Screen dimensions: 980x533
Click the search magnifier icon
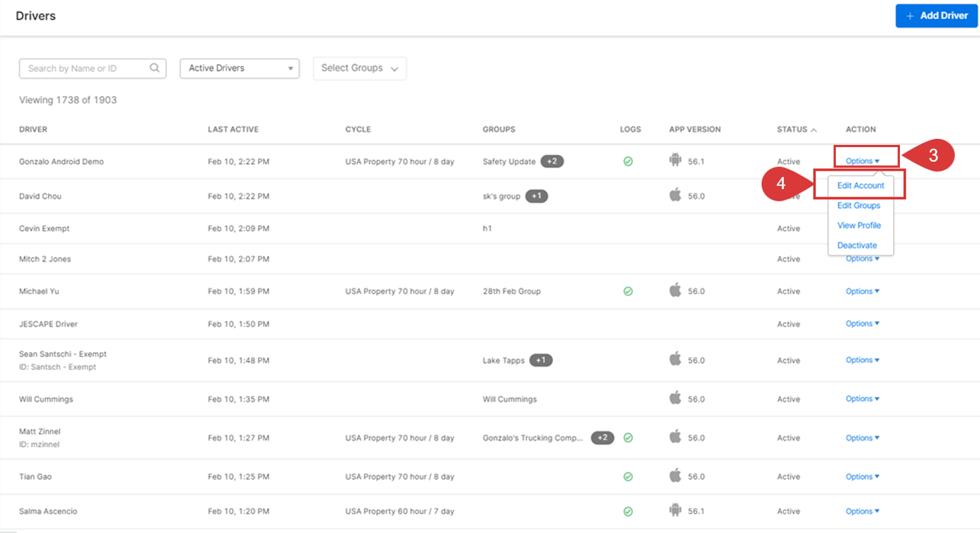point(155,68)
